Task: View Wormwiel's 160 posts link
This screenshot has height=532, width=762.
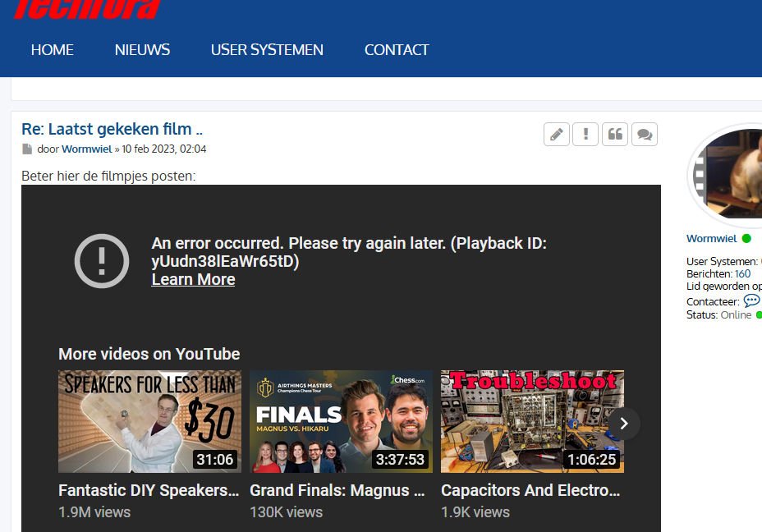Action: [x=742, y=273]
